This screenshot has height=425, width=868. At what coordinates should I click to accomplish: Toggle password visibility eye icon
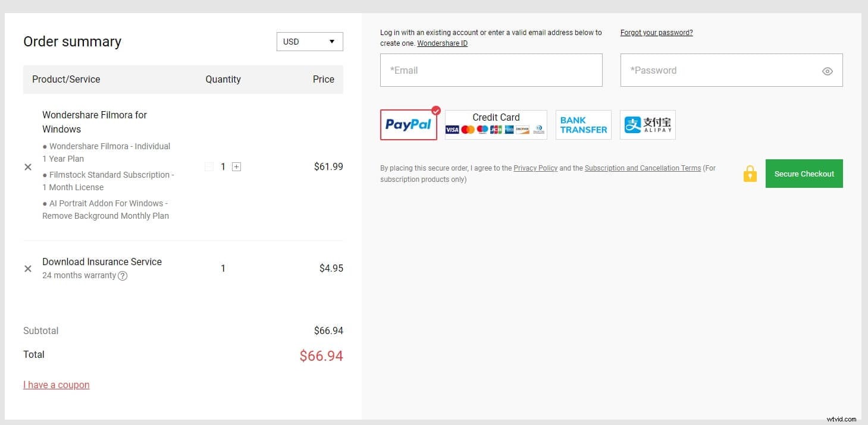point(827,71)
